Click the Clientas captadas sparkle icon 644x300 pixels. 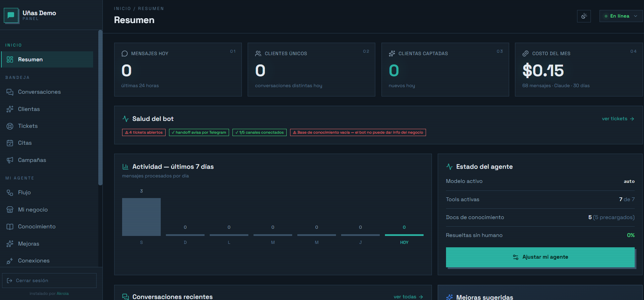(x=392, y=54)
